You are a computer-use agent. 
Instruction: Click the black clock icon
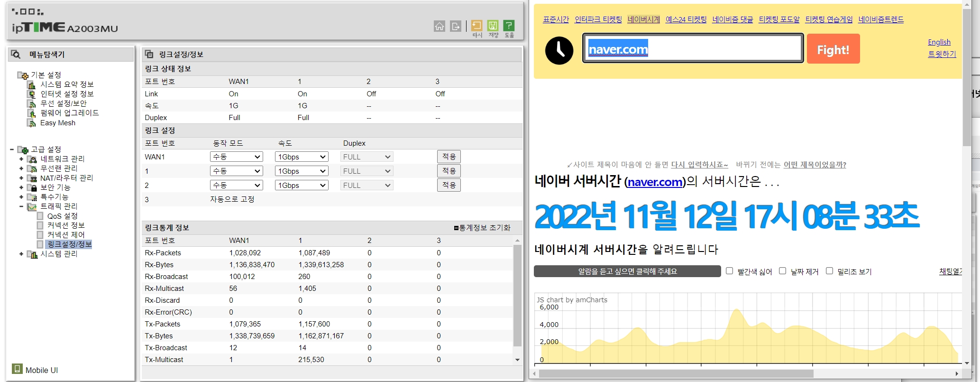pos(559,50)
